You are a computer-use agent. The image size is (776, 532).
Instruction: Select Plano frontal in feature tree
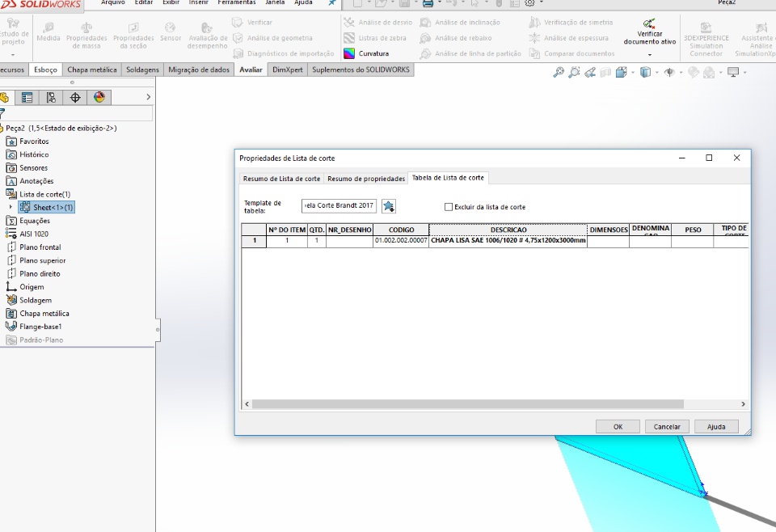pos(34,247)
